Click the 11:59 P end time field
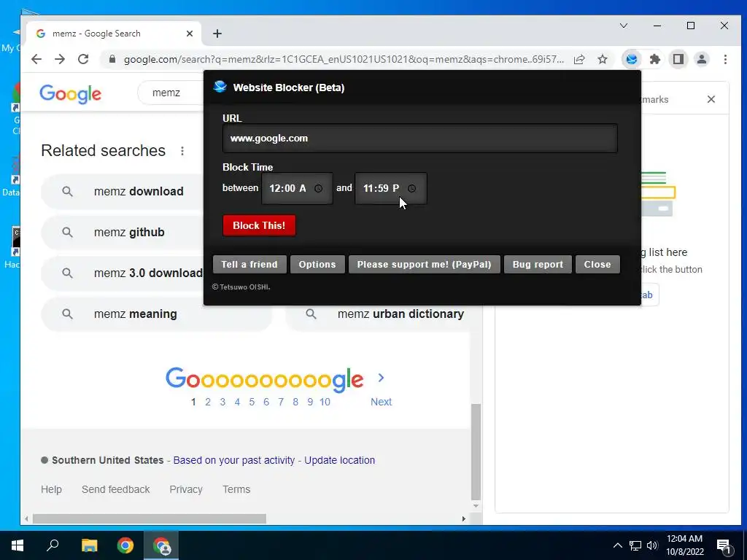This screenshot has width=747, height=560. pyautogui.click(x=391, y=189)
